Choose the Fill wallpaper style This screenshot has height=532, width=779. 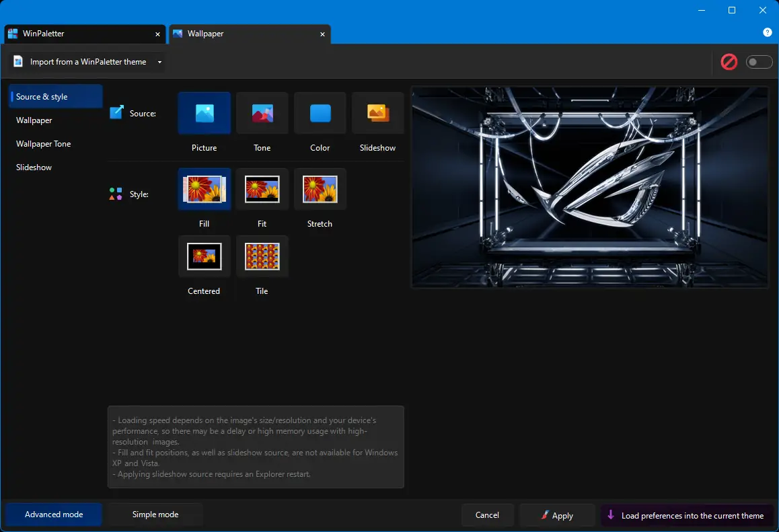(x=205, y=189)
